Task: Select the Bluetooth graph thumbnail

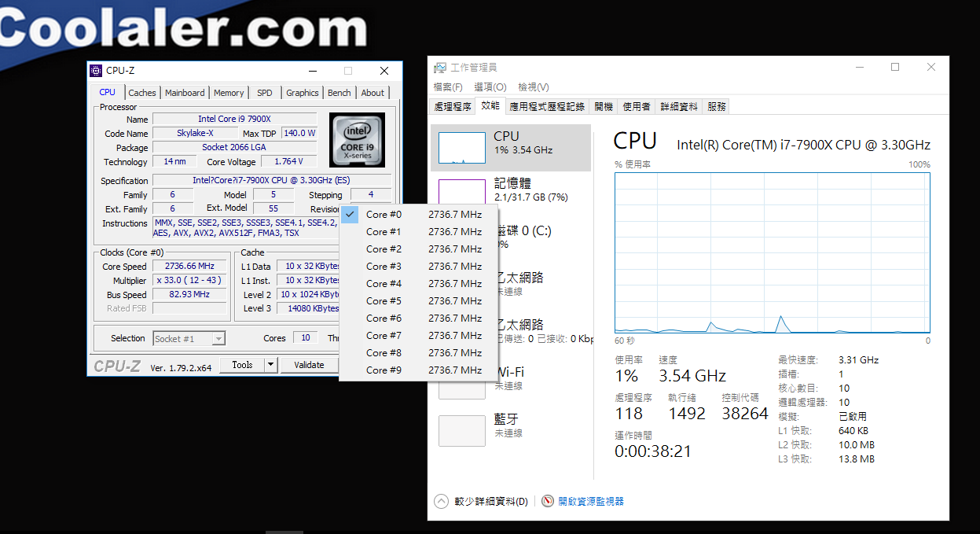Action: [x=461, y=430]
